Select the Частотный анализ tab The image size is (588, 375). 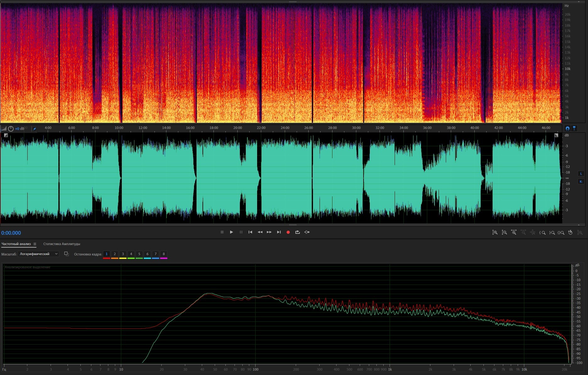(x=16, y=244)
